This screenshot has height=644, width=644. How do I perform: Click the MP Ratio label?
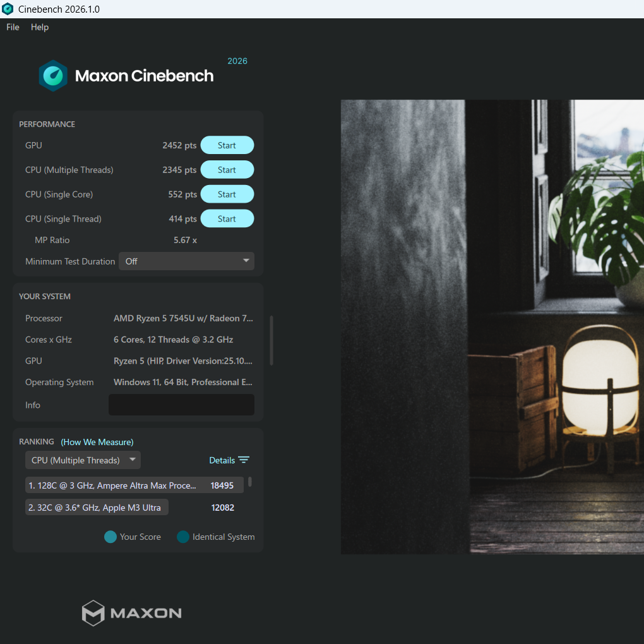coord(52,240)
